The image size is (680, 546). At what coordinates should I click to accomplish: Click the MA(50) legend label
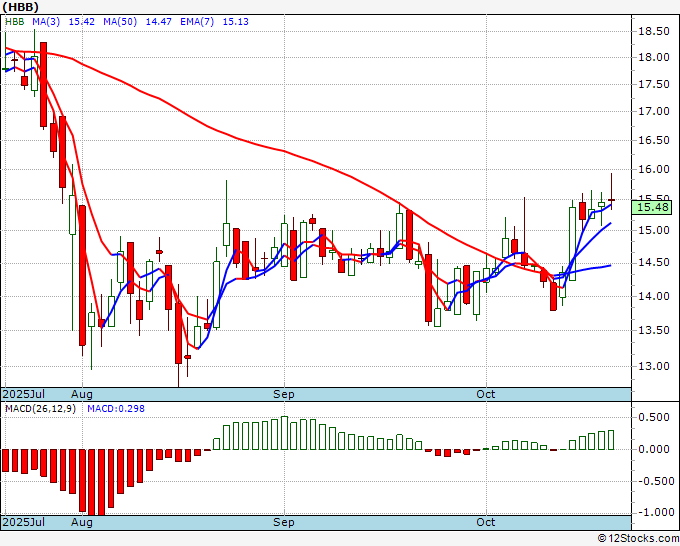point(120,22)
